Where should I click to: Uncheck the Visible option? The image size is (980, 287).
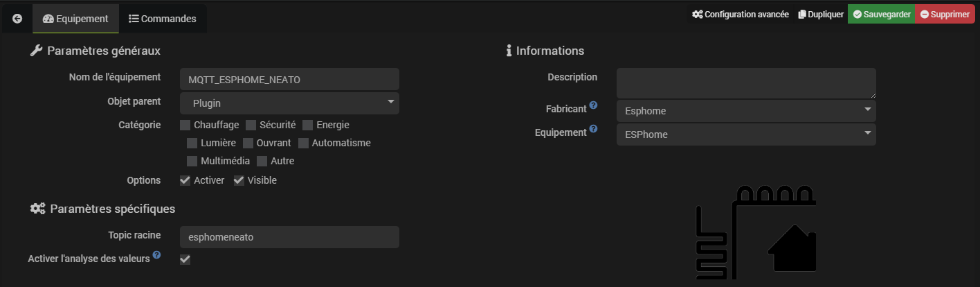239,180
